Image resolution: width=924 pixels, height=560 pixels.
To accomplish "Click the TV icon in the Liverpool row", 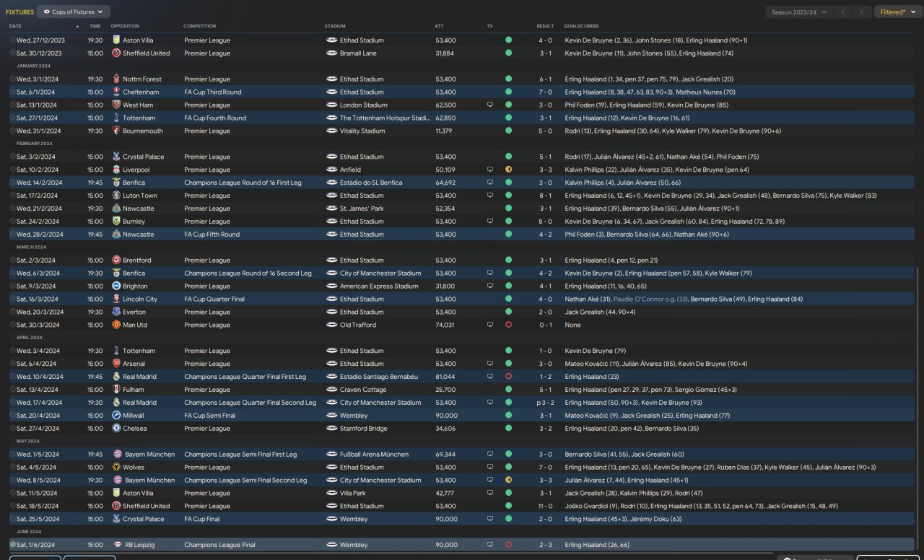I will 490,170.
